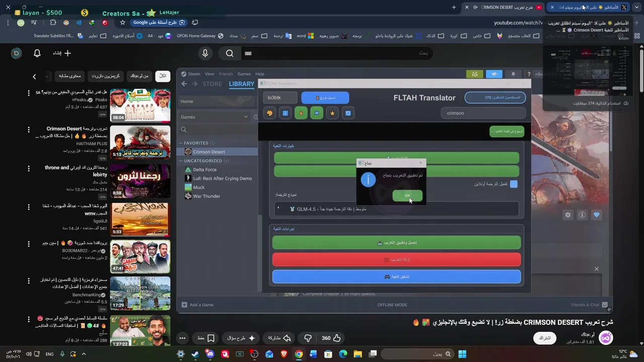
Task: Click the blue launch game button
Action: (x=396, y=277)
